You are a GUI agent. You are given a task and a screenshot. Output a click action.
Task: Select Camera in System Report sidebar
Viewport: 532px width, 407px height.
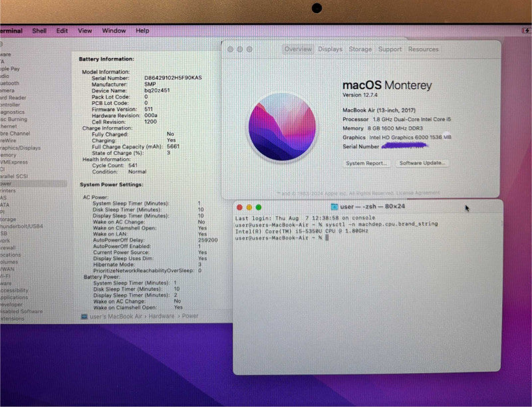click(7, 90)
